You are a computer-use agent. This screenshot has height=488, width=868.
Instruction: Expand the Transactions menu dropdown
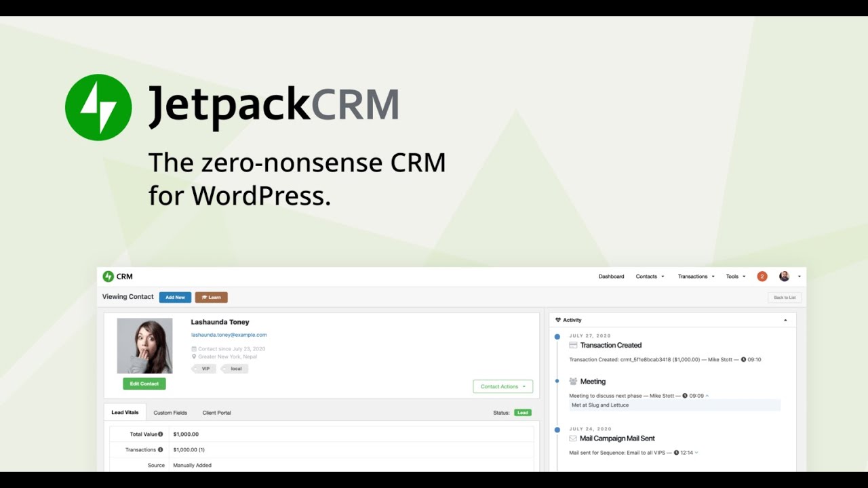(696, 277)
